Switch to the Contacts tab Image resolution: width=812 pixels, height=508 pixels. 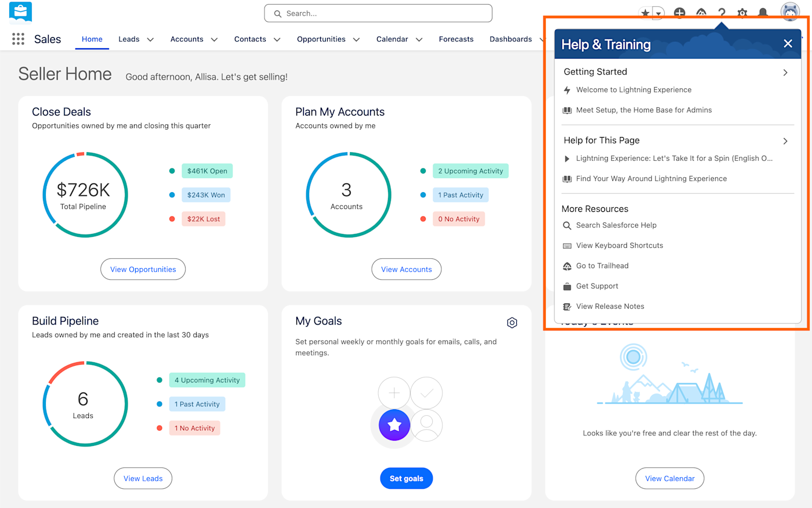250,39
